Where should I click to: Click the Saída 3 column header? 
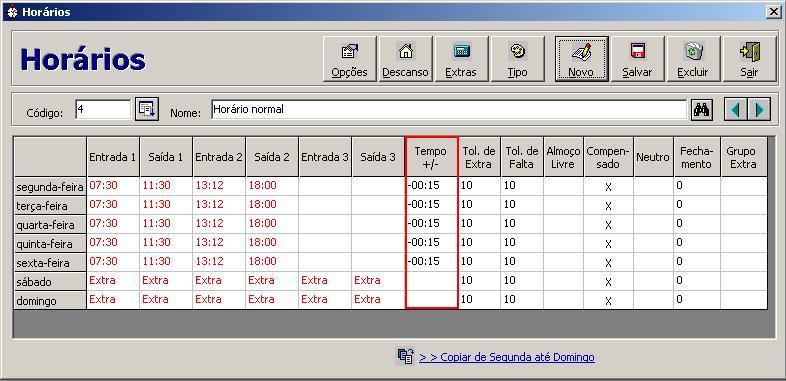point(378,157)
